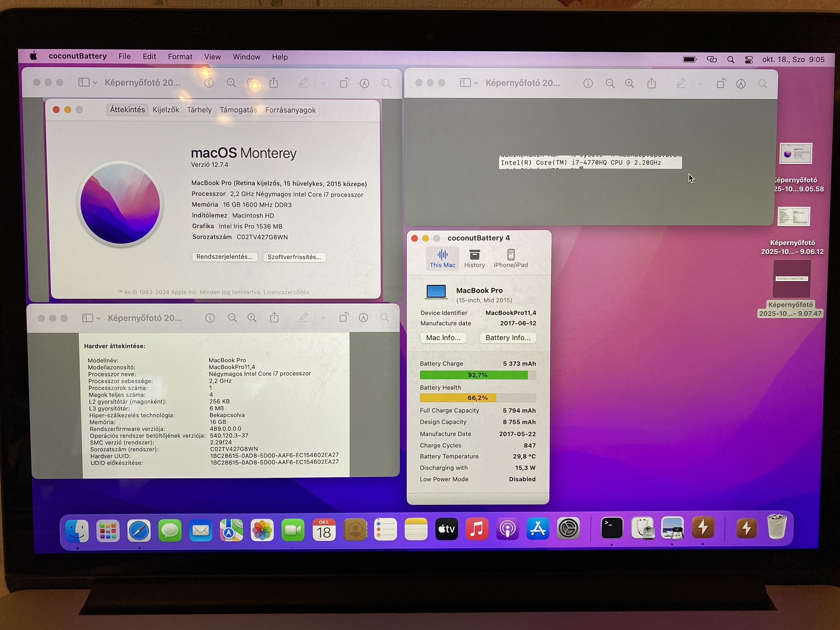Share the image from the About This Mac Preview window
The height and width of the screenshot is (630, 840).
[274, 82]
